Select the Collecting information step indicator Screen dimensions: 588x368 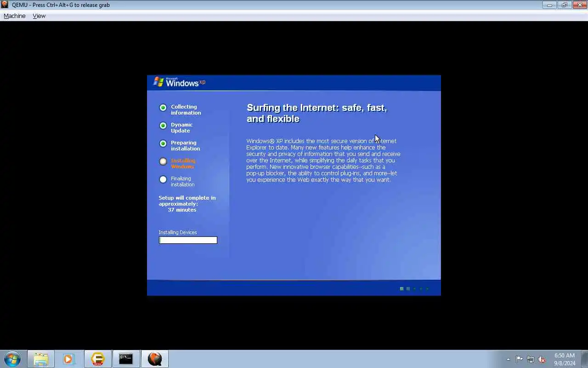[163, 108]
